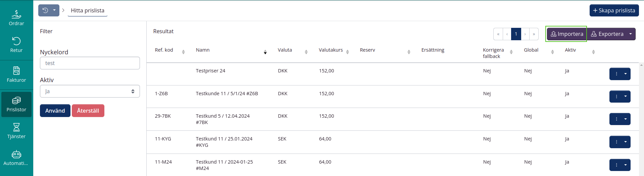The height and width of the screenshot is (176, 644).
Task: Go to page 1 in pagination
Action: coord(516,34)
